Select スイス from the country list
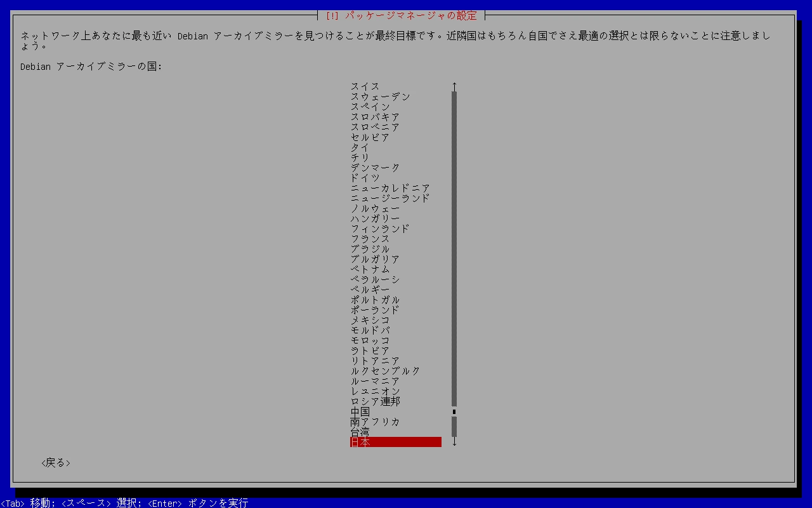The image size is (812, 508). pyautogui.click(x=365, y=86)
